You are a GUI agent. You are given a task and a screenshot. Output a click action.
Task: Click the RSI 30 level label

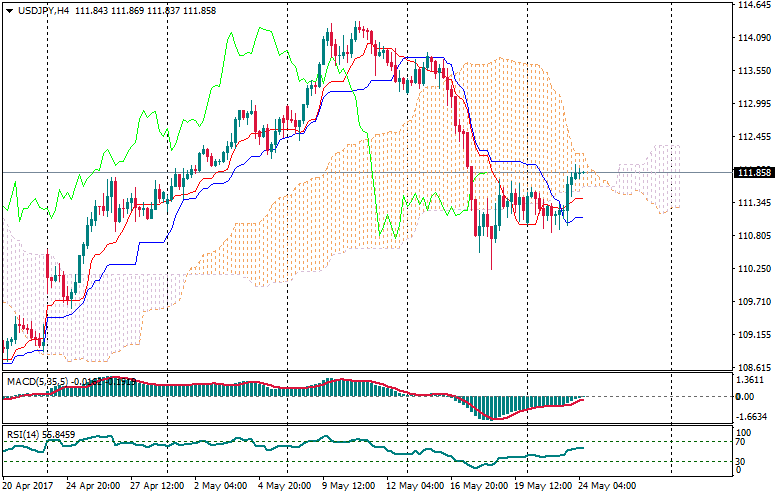[x=744, y=461]
